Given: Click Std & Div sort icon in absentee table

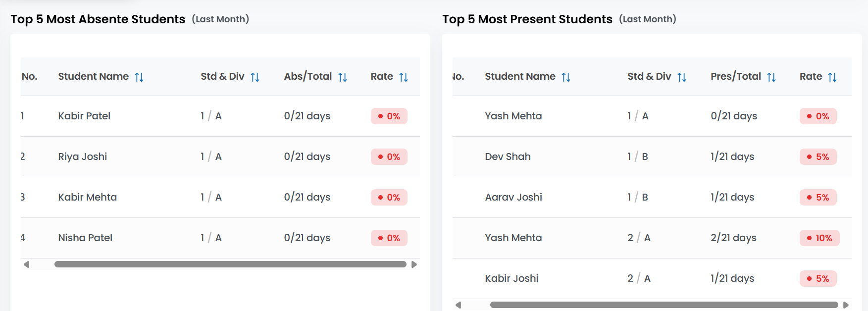Looking at the screenshot, I should pos(255,77).
